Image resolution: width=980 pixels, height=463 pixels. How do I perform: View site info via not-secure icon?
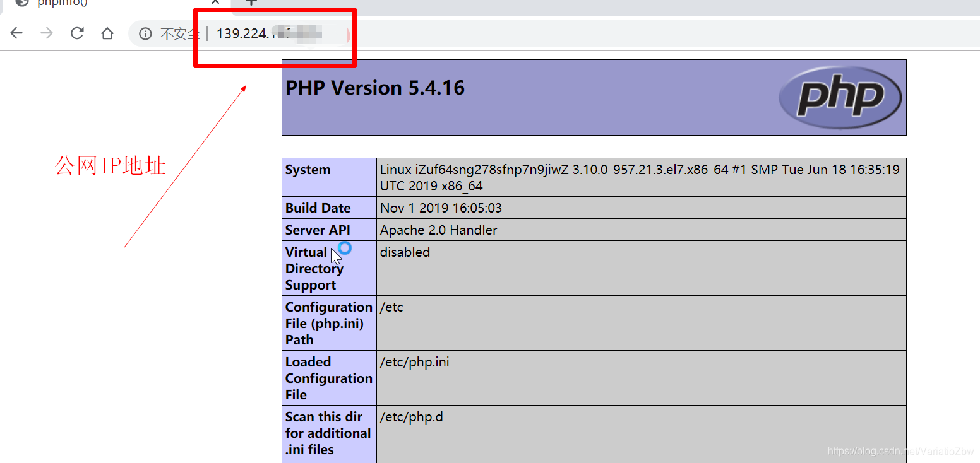pos(145,33)
